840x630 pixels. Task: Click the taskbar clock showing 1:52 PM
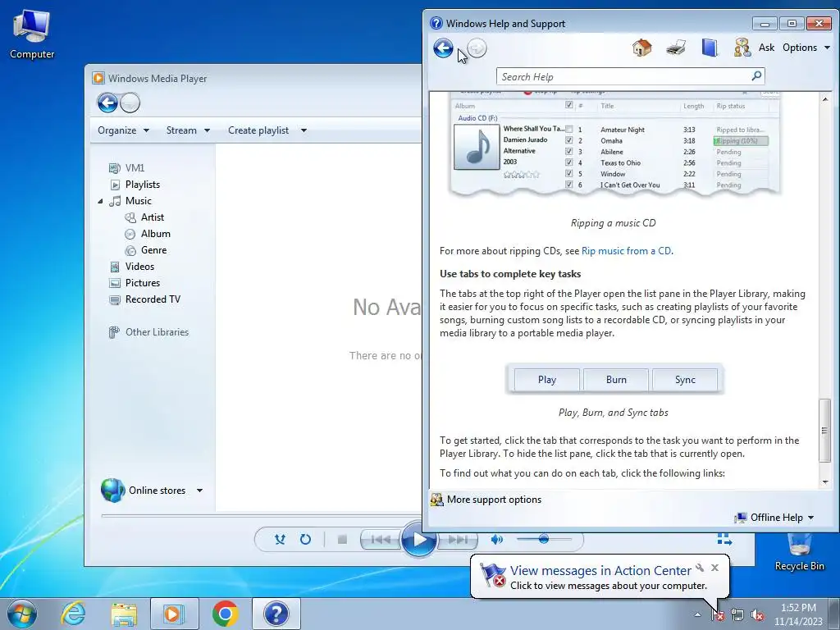tap(798, 614)
